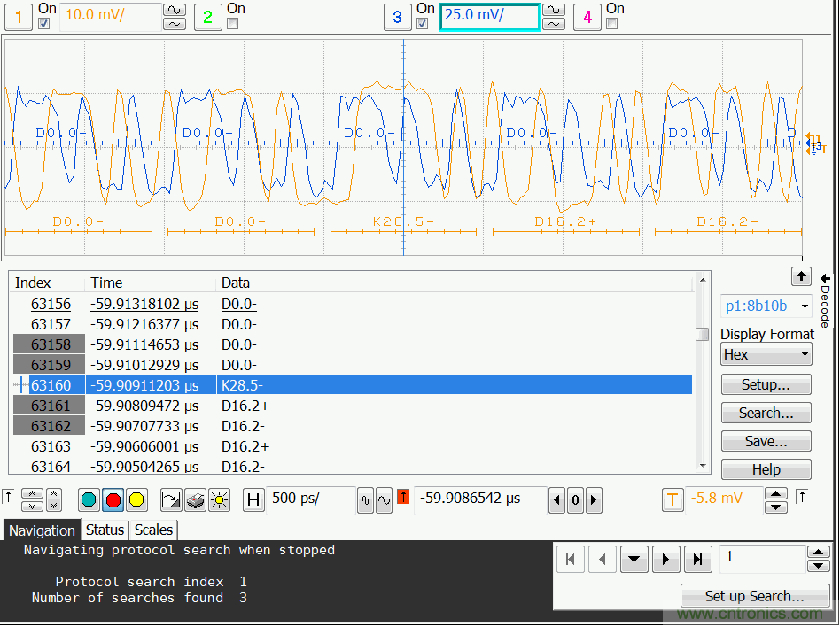The height and width of the screenshot is (627, 840).
Task: Enable channel 4 On checkbox
Action: pos(612,24)
